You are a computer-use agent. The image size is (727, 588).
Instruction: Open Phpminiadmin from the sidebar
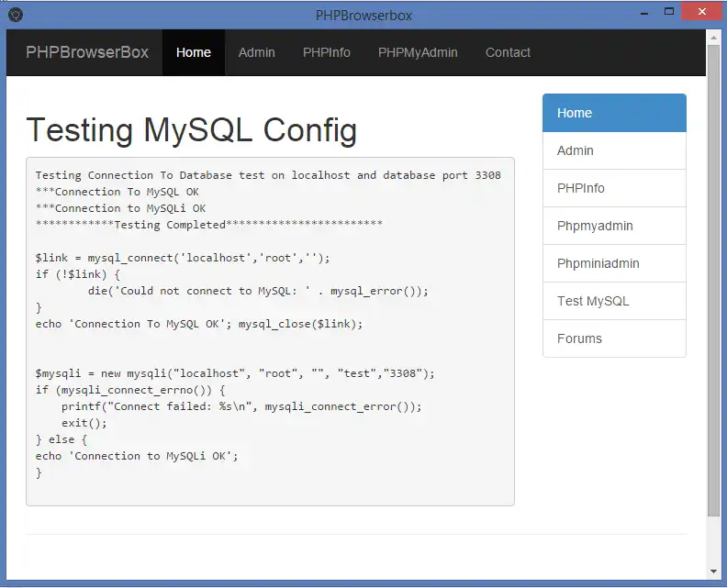coord(614,263)
